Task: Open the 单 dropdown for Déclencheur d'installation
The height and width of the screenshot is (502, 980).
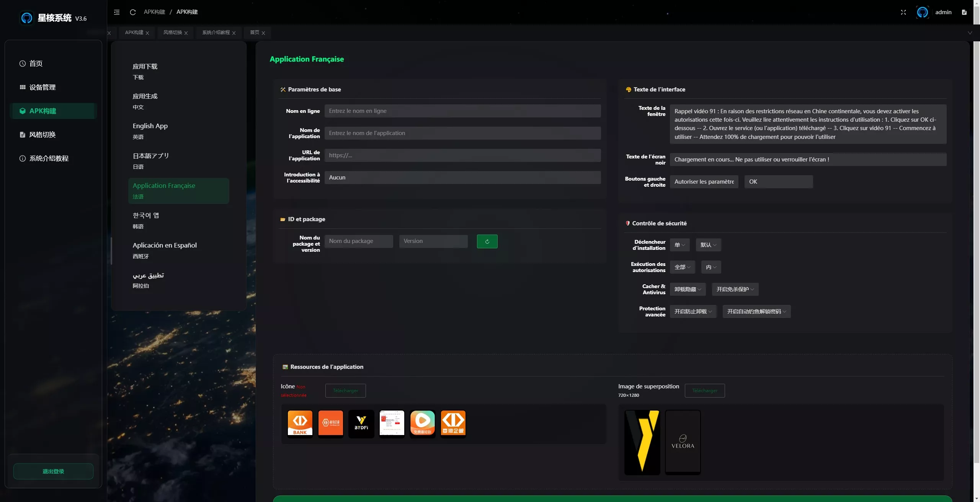Action: 680,245
